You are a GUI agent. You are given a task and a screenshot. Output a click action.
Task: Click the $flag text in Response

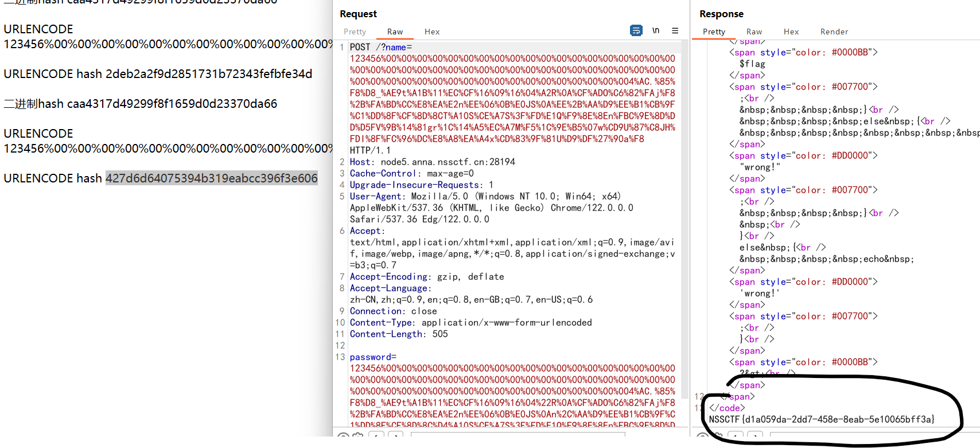[752, 64]
